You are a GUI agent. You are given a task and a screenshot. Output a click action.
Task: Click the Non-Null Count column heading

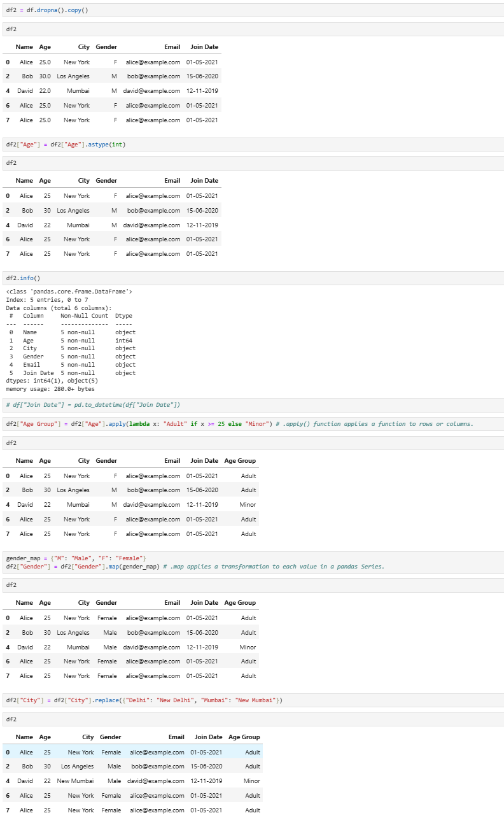click(x=84, y=316)
